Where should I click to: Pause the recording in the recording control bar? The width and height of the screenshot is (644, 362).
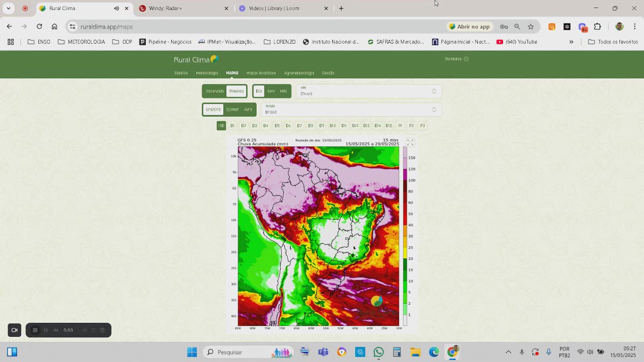tap(46, 330)
